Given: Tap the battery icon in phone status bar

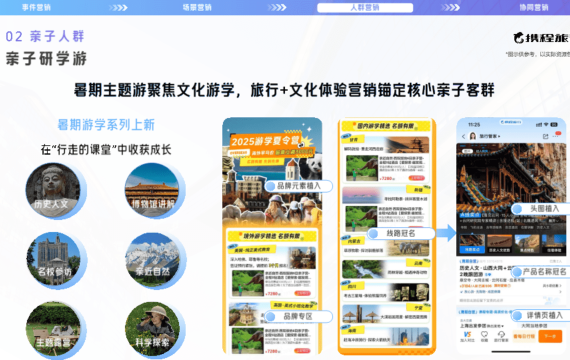Looking at the screenshot, I should (x=554, y=125).
